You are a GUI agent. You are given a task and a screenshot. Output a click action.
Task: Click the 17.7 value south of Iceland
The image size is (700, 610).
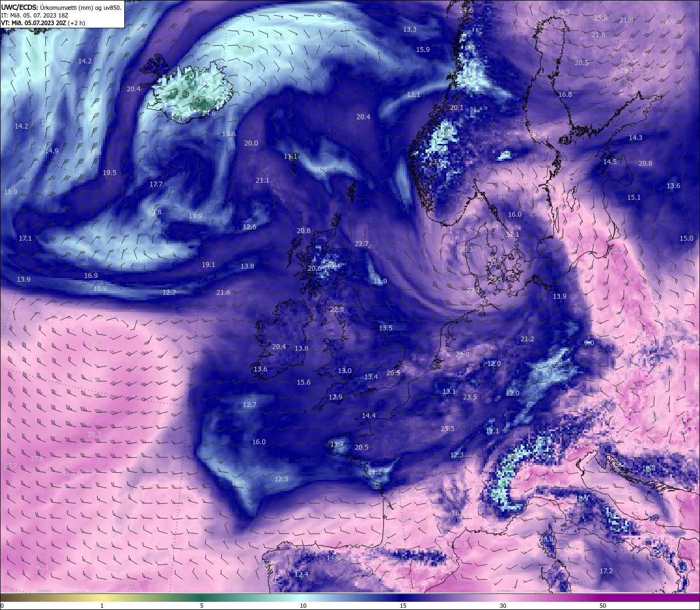(156, 184)
